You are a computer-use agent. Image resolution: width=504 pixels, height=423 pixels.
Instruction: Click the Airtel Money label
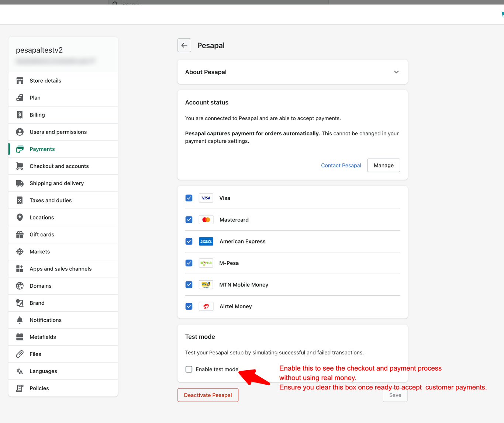click(x=236, y=306)
